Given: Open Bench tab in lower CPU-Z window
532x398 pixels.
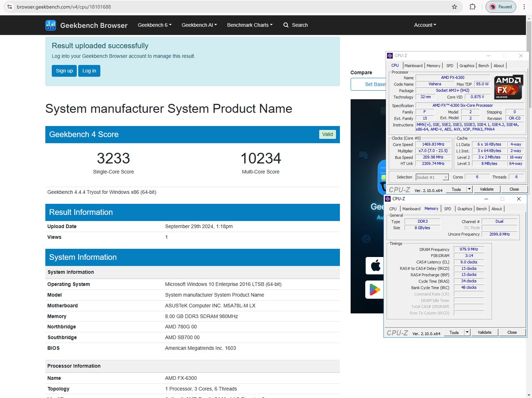Looking at the screenshot, I should (481, 209).
